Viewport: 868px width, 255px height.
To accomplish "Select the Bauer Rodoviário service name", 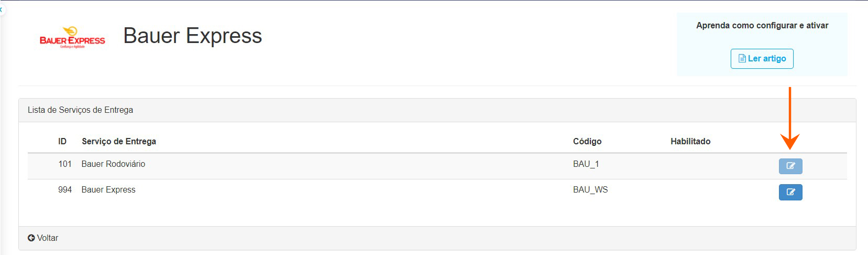I will point(113,164).
